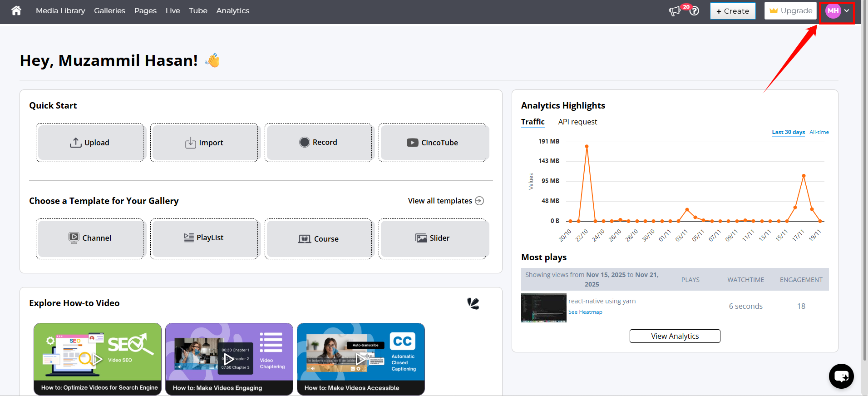Image resolution: width=868 pixels, height=396 pixels.
Task: Click the Upload quick start button
Action: pyautogui.click(x=90, y=143)
